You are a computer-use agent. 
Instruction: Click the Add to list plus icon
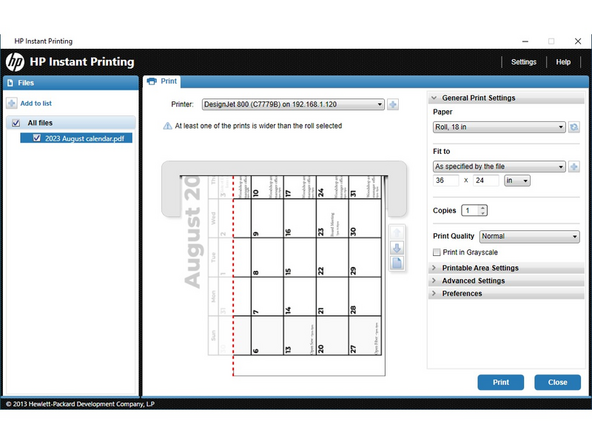point(11,103)
